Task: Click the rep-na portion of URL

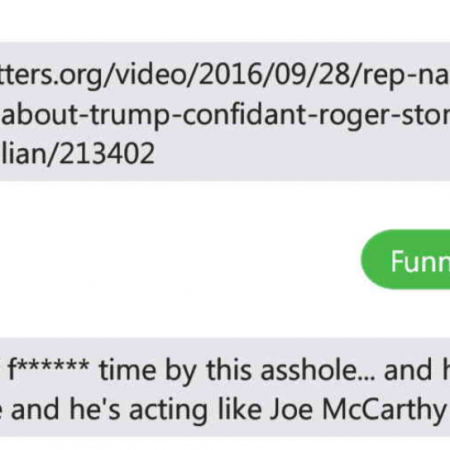Action: coord(406,76)
